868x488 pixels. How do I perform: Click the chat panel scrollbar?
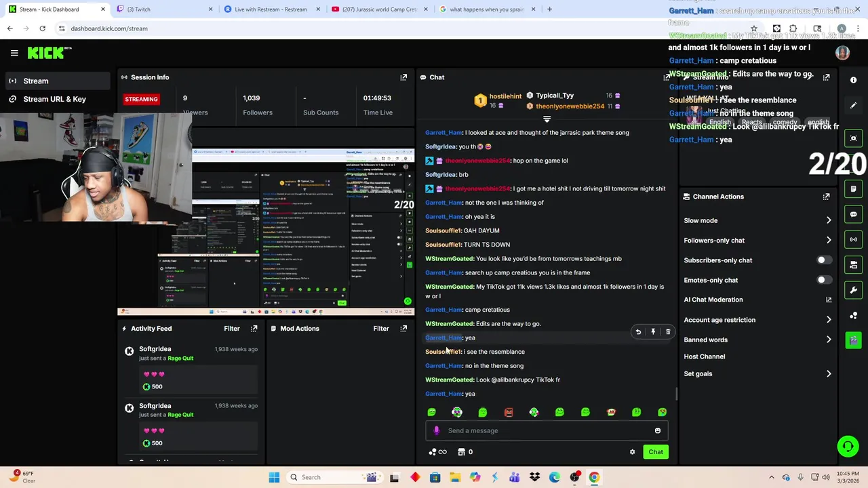point(676,393)
